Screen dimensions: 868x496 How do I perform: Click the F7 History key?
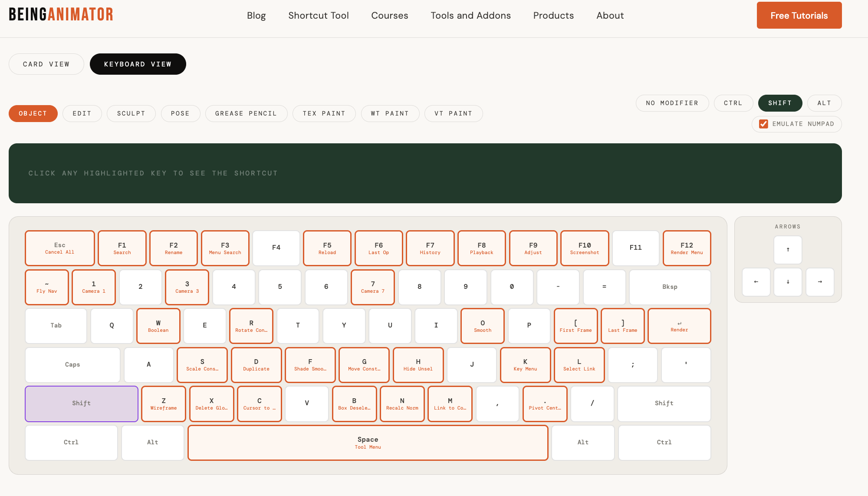[x=430, y=248]
